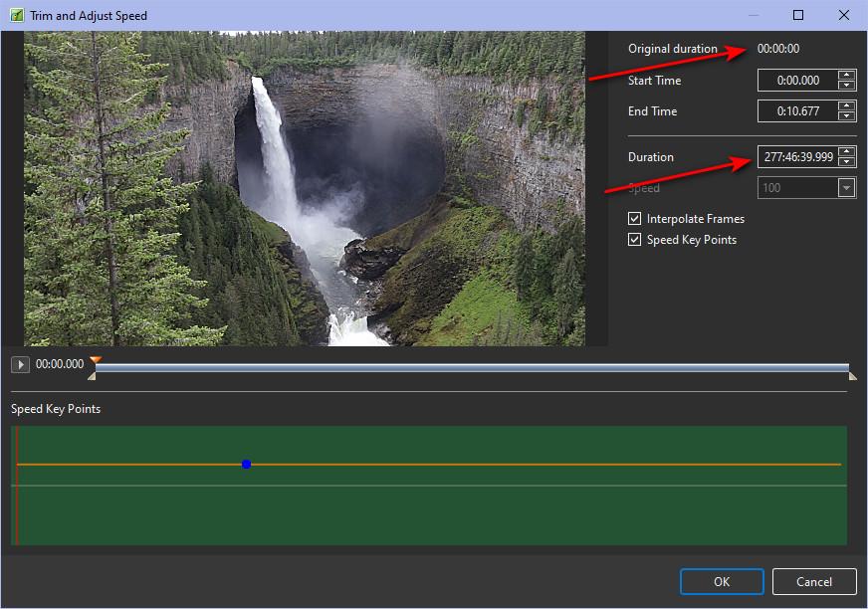The height and width of the screenshot is (609, 868).
Task: Increase Start Time with the up arrow
Action: (846, 76)
